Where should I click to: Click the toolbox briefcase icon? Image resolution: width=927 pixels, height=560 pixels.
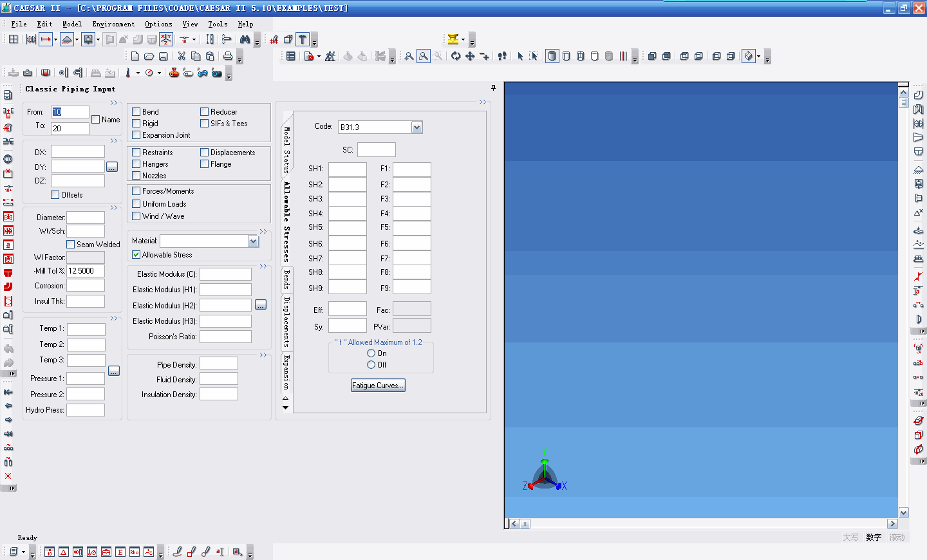(28, 73)
